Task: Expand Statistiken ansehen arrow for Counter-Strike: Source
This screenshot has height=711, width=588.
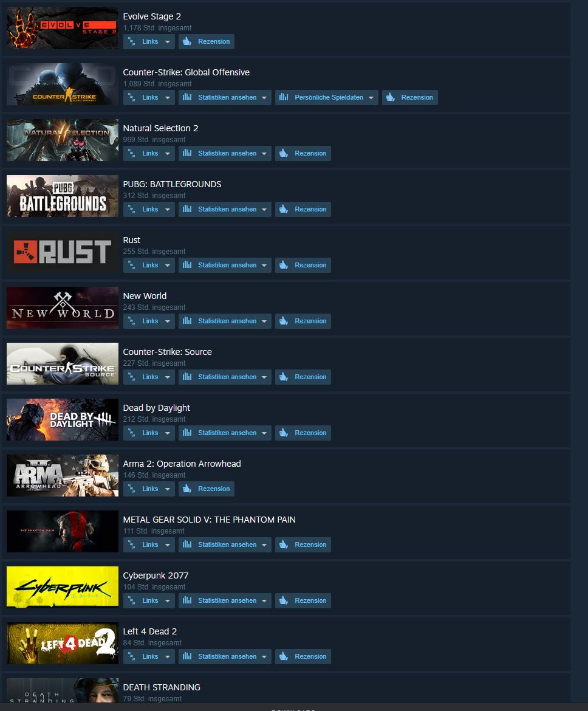Action: [x=264, y=377]
